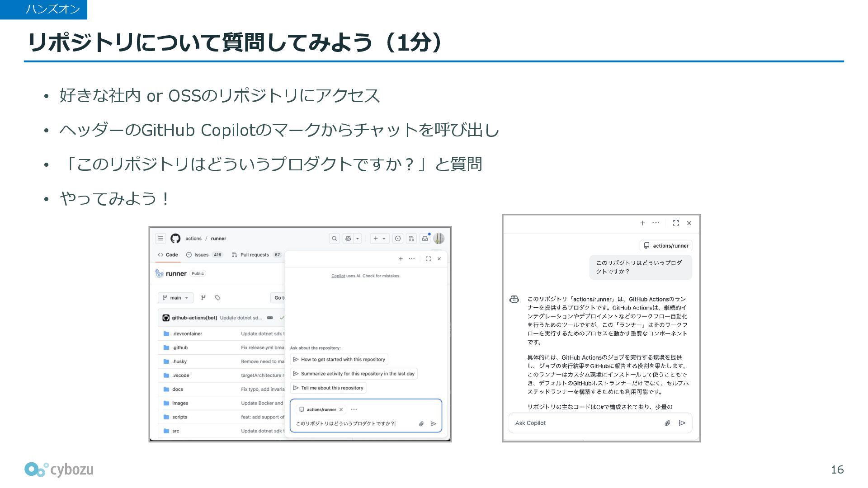The width and height of the screenshot is (868, 488).
Task: Click 'Remove need to ma' commit message
Action: point(263,361)
